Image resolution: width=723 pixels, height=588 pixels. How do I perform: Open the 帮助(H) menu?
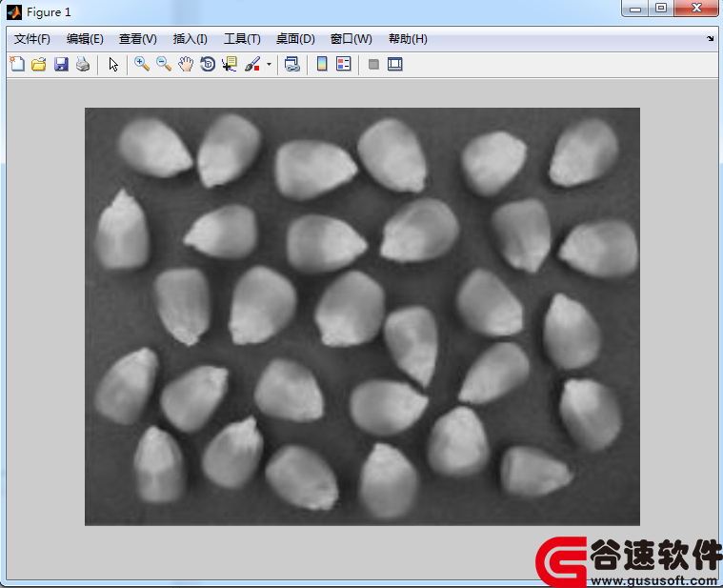[408, 39]
